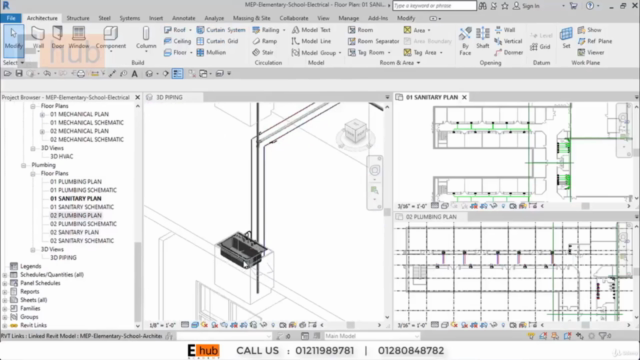Click the Room Separator tool

(x=373, y=41)
